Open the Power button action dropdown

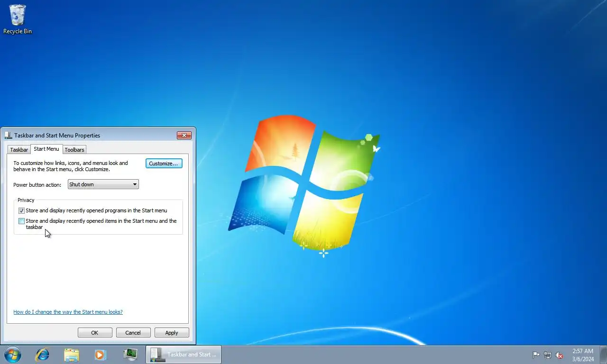103,184
